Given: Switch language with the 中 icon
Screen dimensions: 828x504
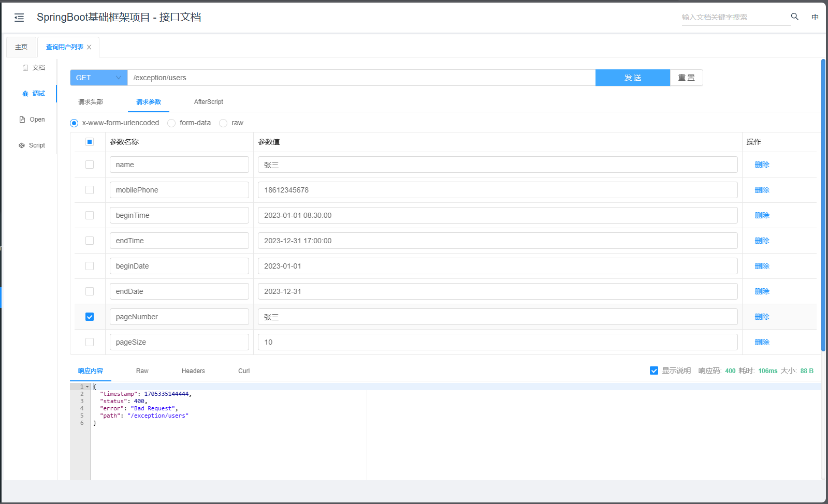Looking at the screenshot, I should pos(815,17).
